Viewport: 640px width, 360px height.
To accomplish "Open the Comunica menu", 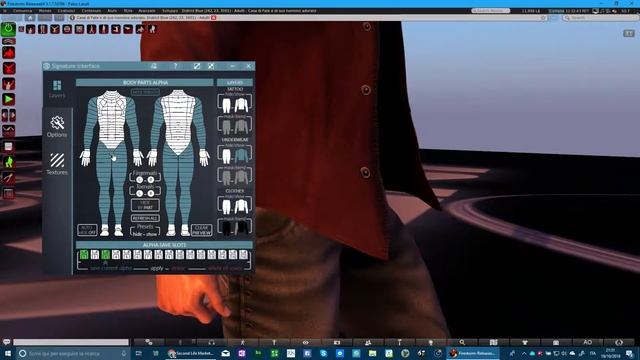I will (22, 11).
